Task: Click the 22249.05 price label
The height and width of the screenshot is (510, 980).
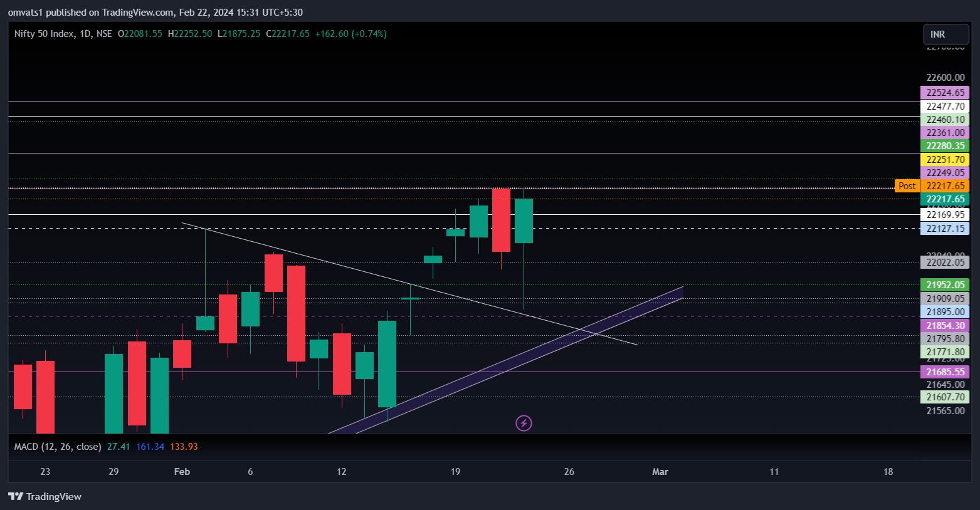Action: pyautogui.click(x=945, y=173)
